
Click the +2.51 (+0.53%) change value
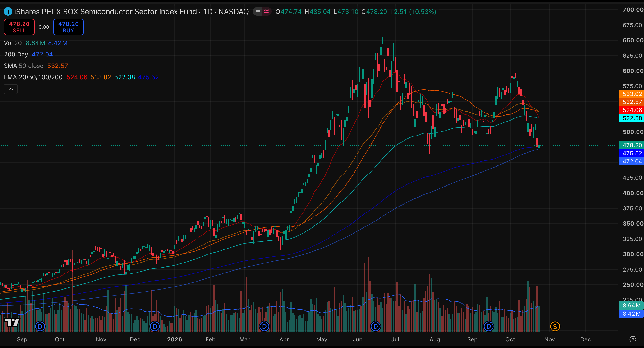413,12
